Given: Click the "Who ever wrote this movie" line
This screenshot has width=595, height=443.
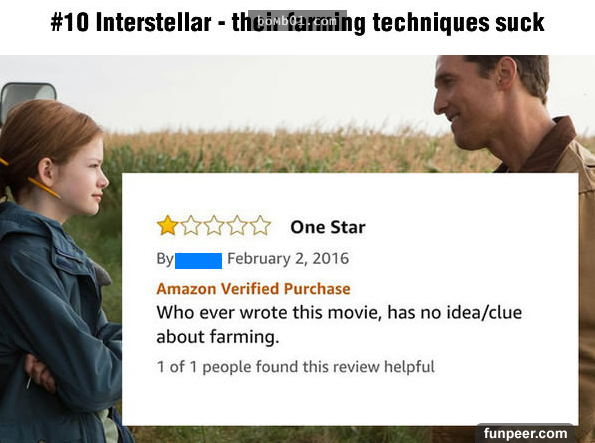Looking at the screenshot, I should 339,313.
